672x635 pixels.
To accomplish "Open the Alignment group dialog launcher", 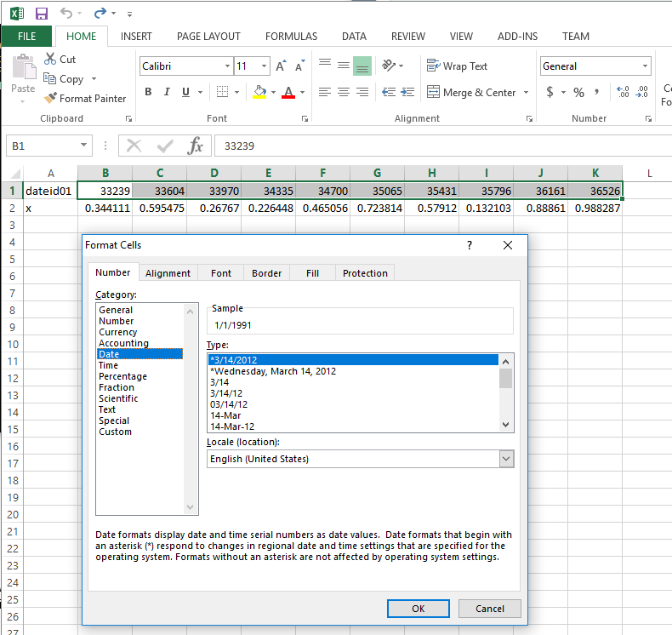I will (x=529, y=119).
